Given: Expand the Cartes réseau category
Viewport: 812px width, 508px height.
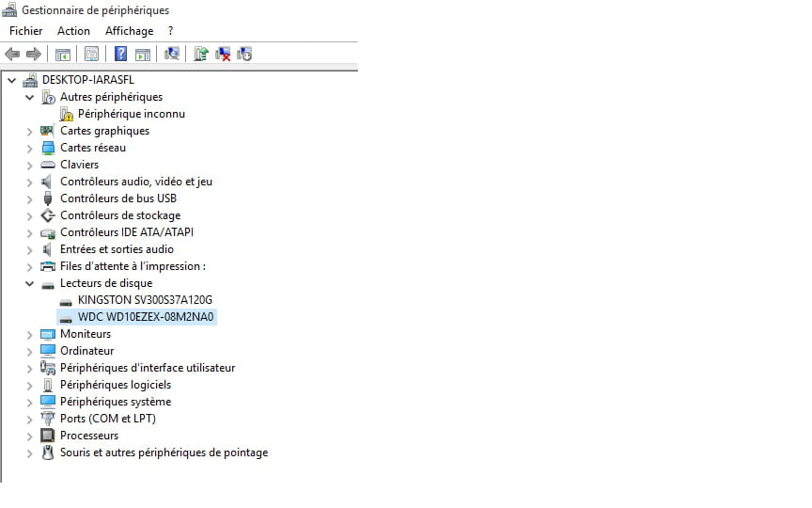Looking at the screenshot, I should click(29, 149).
